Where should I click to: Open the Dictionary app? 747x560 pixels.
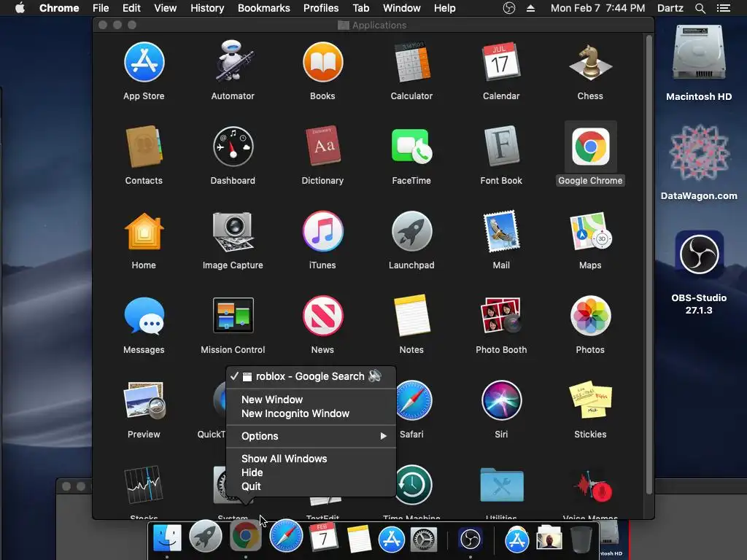[322, 147]
